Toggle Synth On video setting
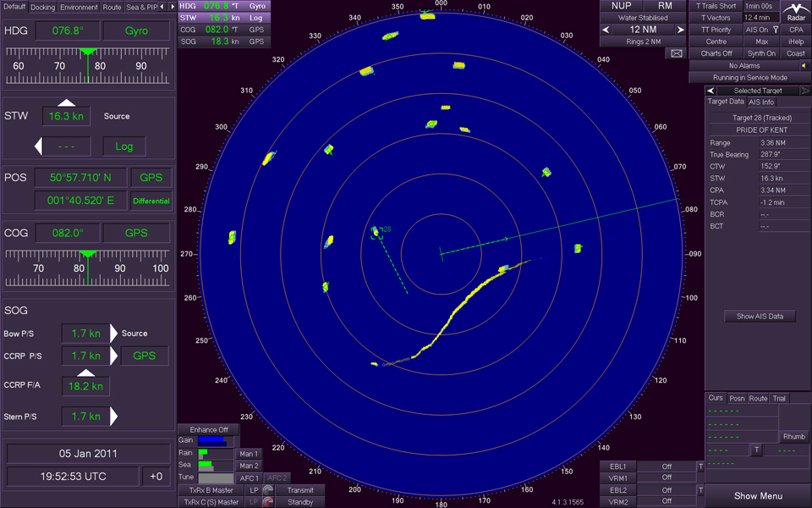 (761, 53)
